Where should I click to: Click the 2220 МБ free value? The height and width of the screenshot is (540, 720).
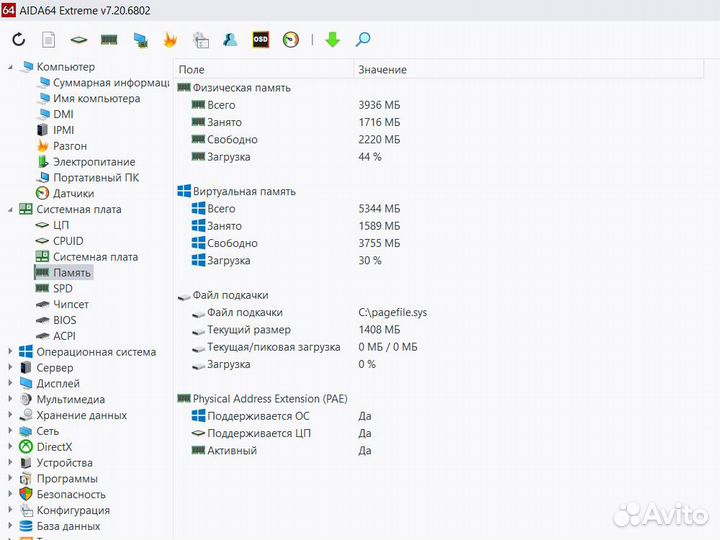click(379, 140)
